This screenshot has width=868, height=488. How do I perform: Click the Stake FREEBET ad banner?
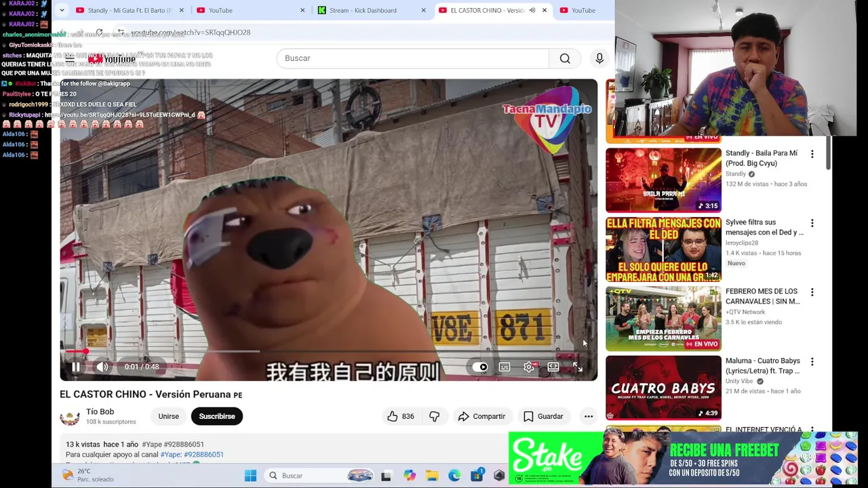(683, 459)
